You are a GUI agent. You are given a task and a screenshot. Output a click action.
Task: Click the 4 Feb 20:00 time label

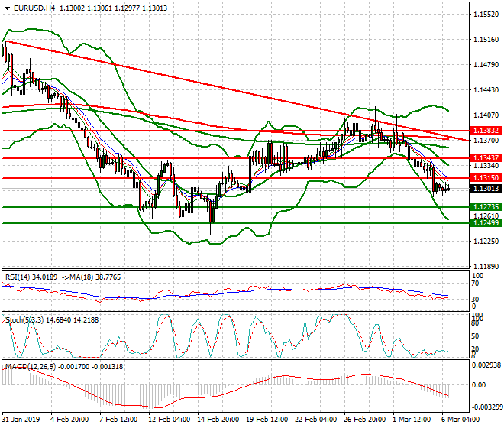[x=69, y=420]
